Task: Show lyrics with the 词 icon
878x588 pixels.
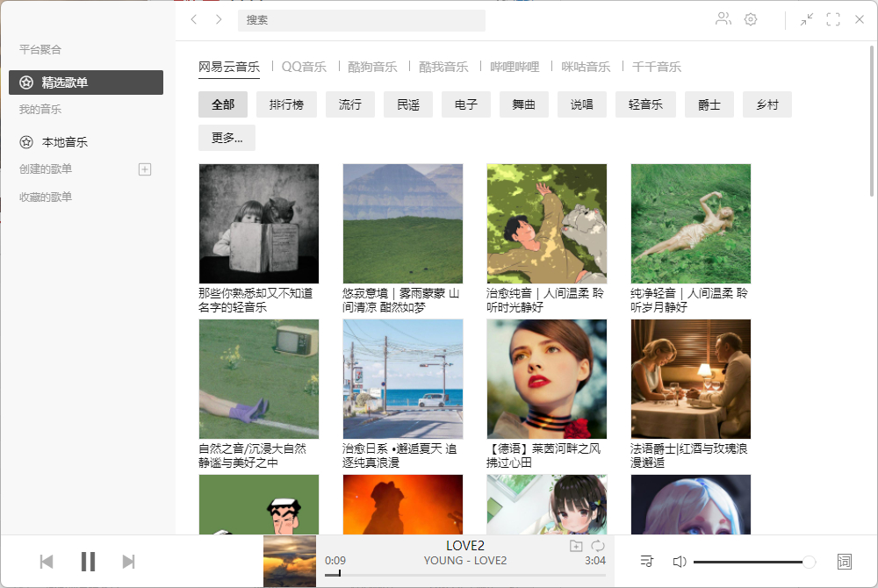Action: click(x=845, y=561)
